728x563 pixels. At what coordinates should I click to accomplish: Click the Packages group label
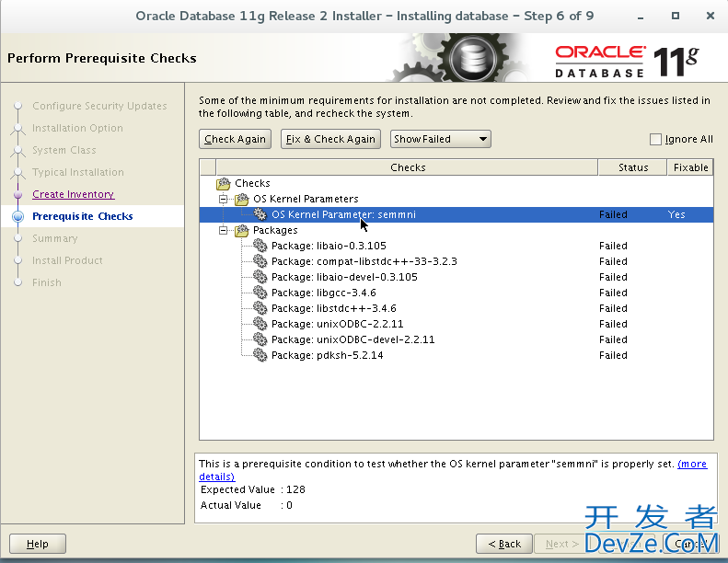pos(275,230)
